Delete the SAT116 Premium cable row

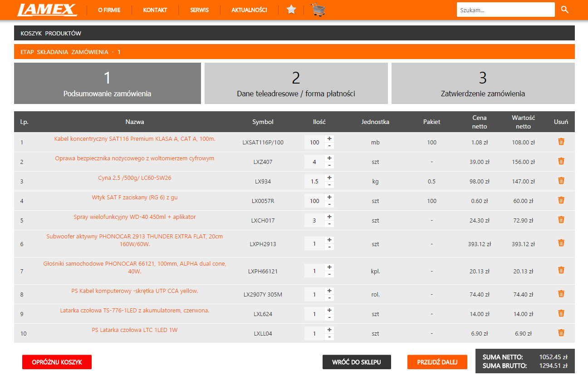coord(561,142)
